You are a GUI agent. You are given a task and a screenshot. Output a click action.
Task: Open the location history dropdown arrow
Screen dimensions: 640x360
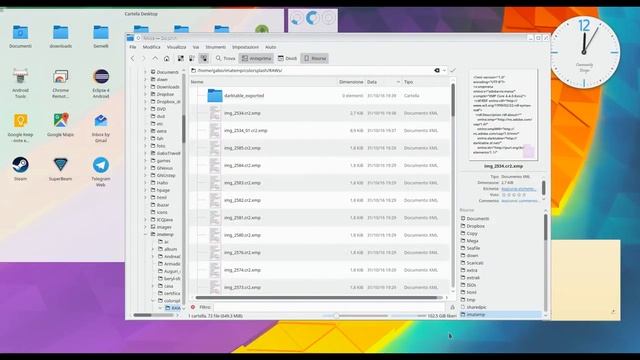444,70
